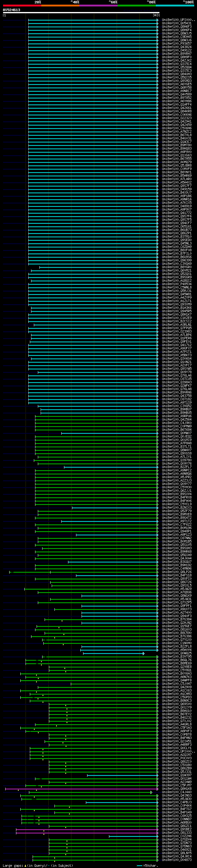
Task: Open hit UniRef100_Q8W3J5
Action: tap(176, 33)
